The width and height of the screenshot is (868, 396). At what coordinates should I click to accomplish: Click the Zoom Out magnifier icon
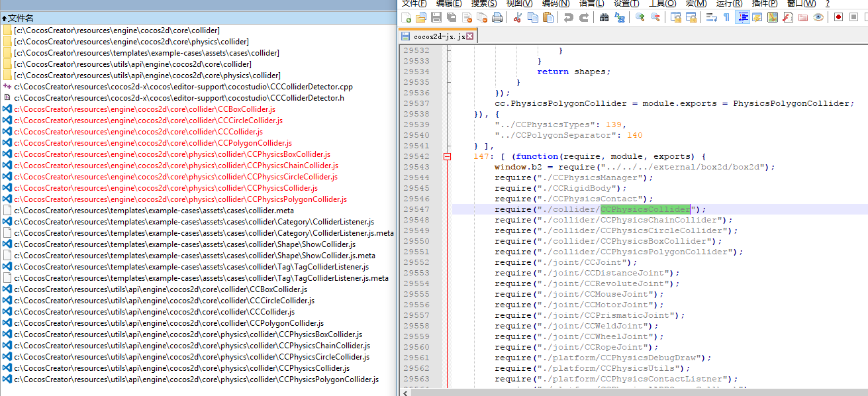click(655, 17)
